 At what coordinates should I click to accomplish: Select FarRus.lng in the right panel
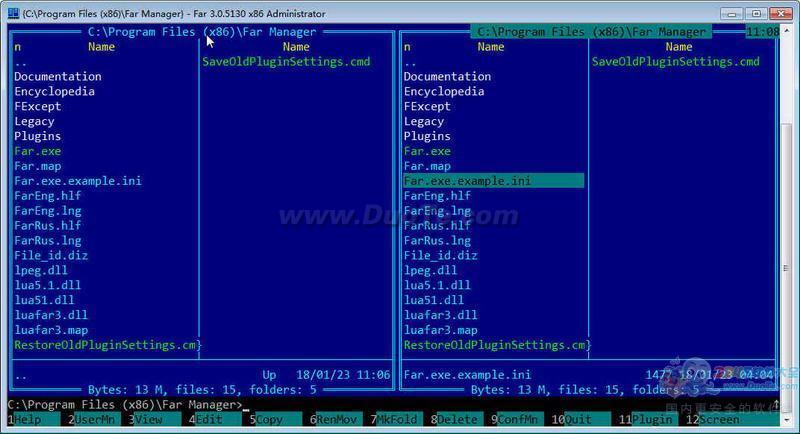437,240
